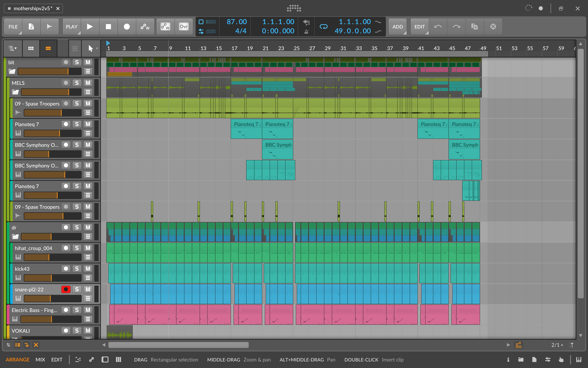Viewport: 588px width, 368px height.
Task: Toggle the Ovr overdub button
Action: pyautogui.click(x=184, y=27)
